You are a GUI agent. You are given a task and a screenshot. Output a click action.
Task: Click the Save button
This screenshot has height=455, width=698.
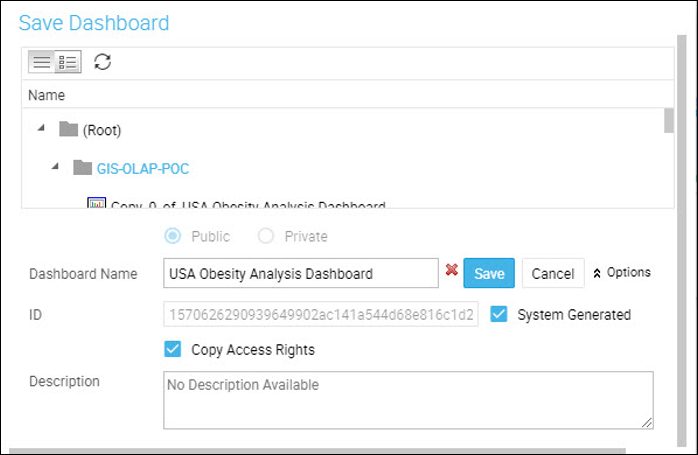tap(489, 273)
